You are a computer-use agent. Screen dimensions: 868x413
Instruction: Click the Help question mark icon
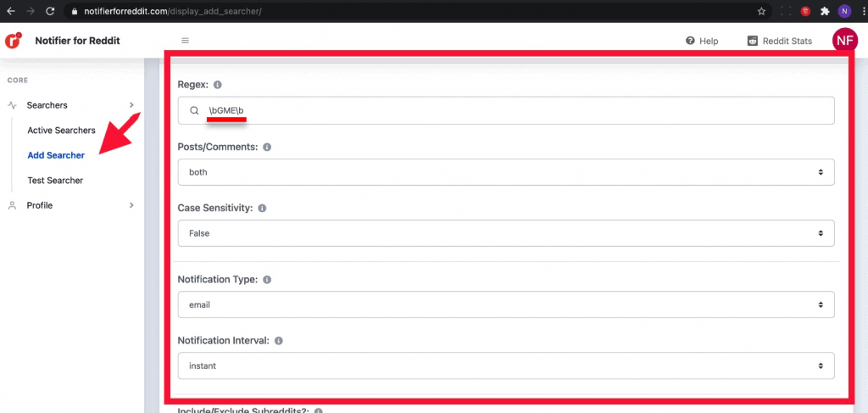[x=690, y=41]
